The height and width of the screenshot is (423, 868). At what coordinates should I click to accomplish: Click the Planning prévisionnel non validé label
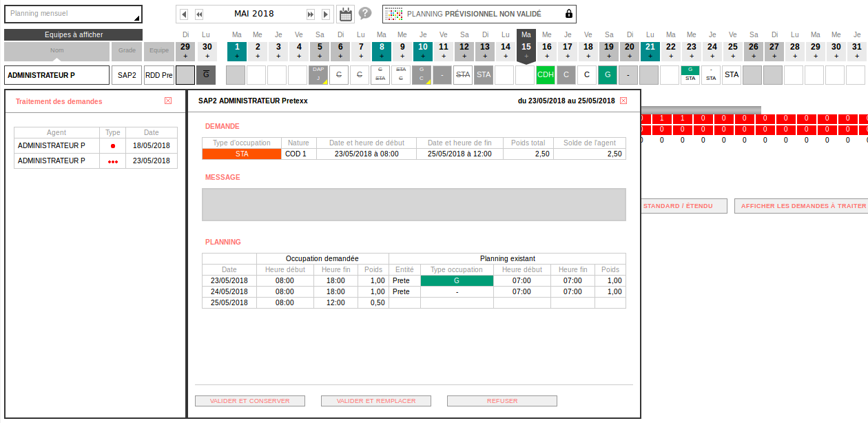tap(474, 14)
